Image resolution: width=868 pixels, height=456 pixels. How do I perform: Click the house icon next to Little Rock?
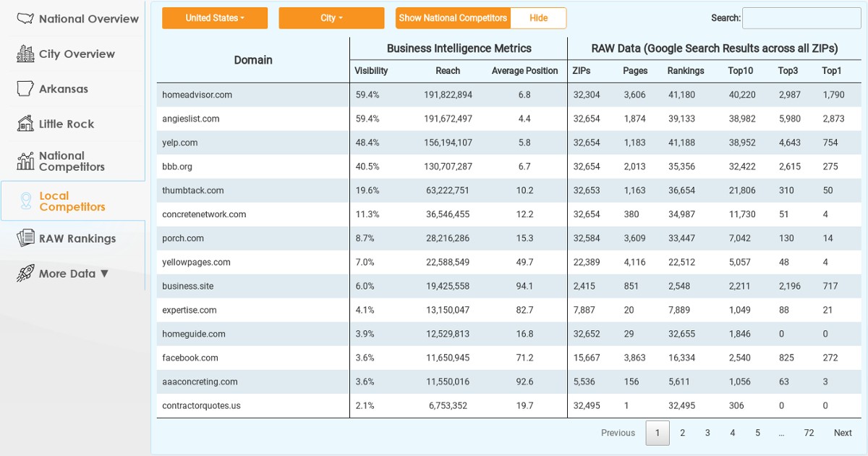(x=25, y=124)
